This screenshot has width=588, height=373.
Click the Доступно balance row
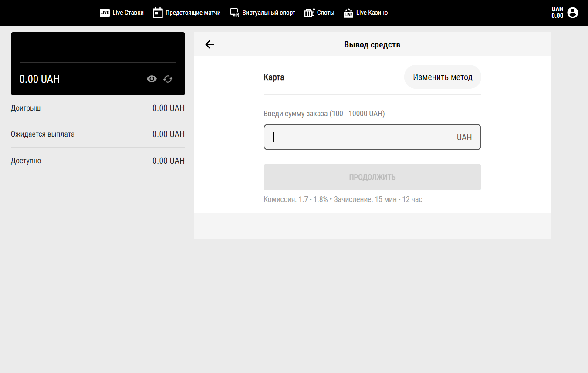(98, 161)
